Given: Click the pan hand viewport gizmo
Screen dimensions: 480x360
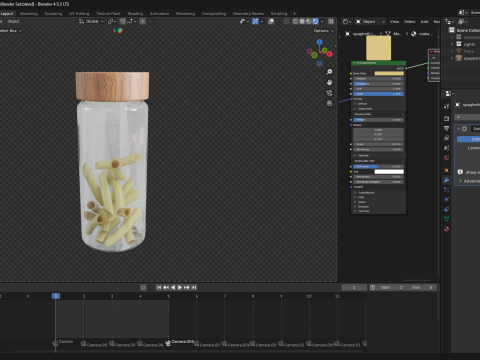Looking at the screenshot, I should coord(329,82).
